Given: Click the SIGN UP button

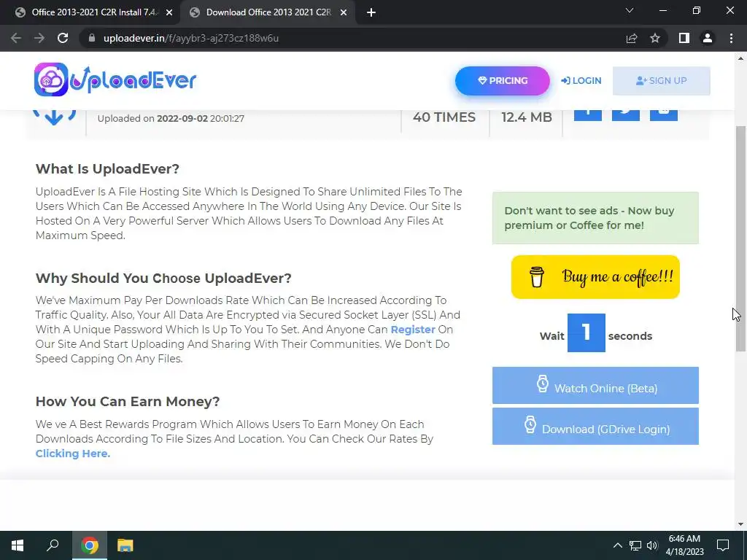Looking at the screenshot, I should click(661, 81).
